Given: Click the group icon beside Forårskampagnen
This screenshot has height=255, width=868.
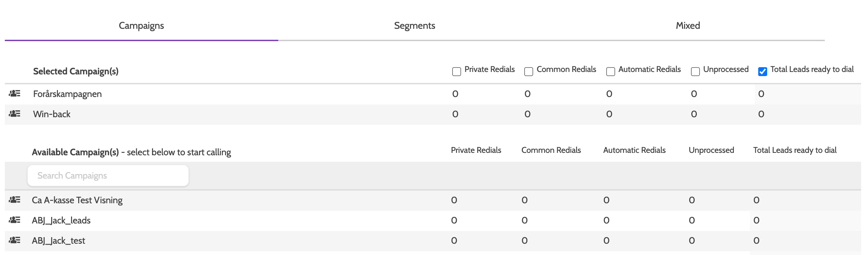Looking at the screenshot, I should pos(14,94).
